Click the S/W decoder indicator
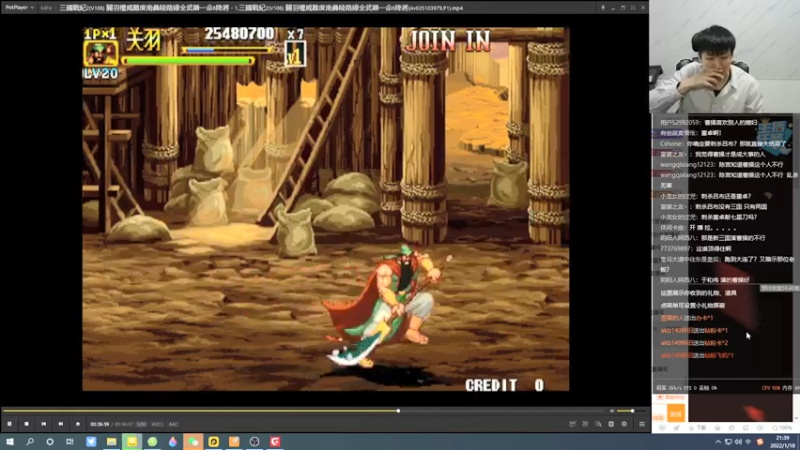 coord(141,424)
